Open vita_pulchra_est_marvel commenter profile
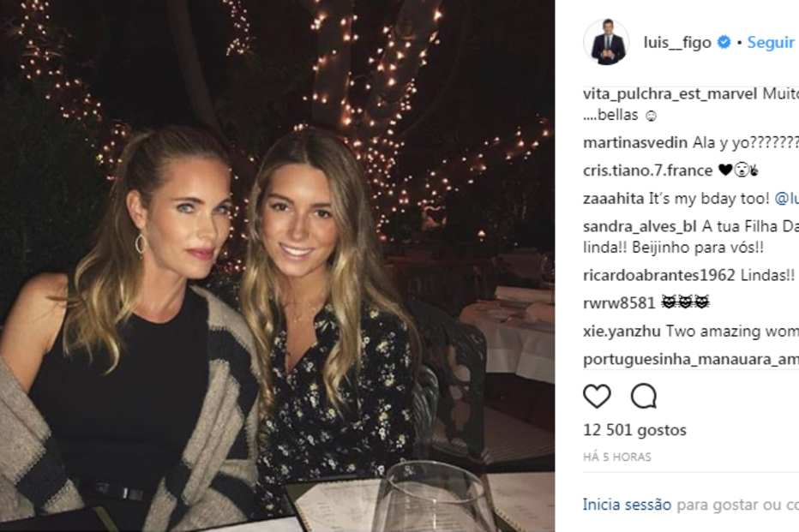Screen dimensions: 799x532 670,94
